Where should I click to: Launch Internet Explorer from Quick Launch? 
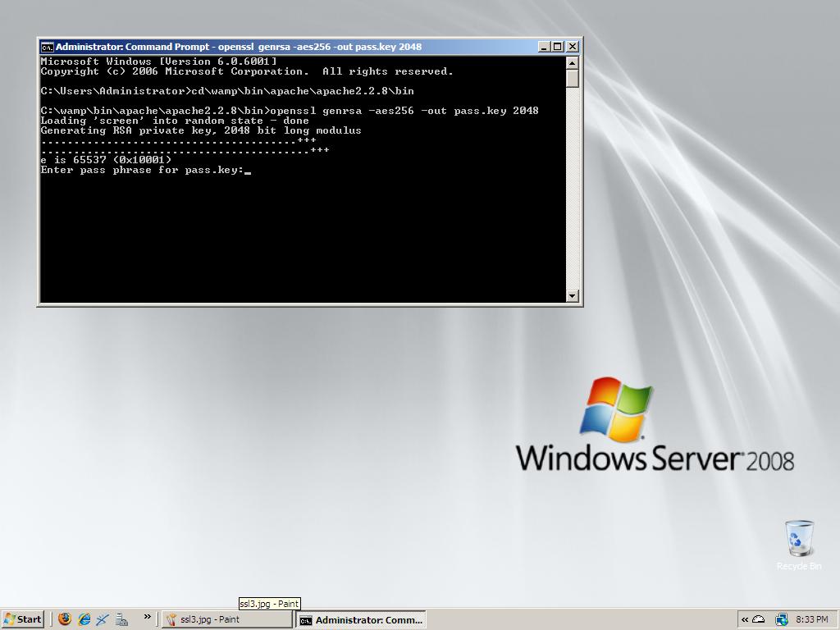coord(84,619)
